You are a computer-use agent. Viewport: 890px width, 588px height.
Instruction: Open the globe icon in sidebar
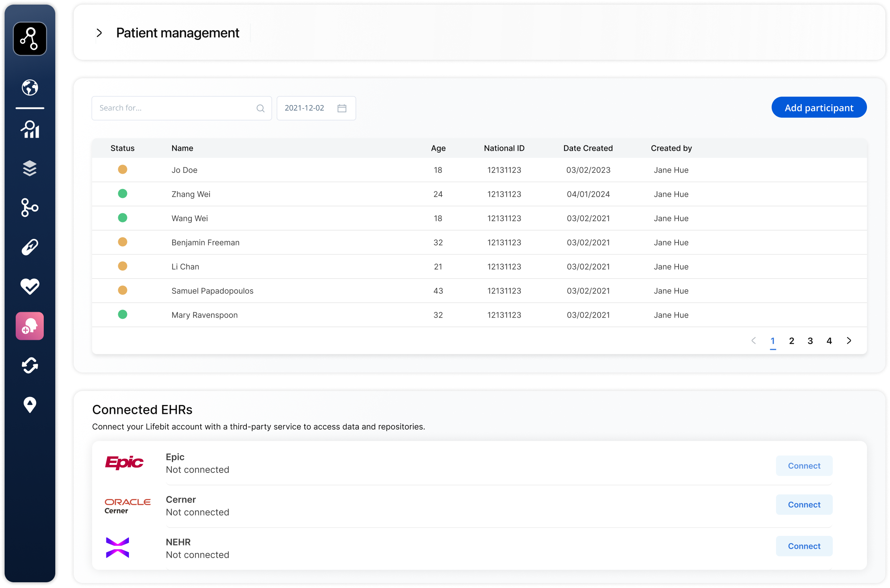point(30,87)
